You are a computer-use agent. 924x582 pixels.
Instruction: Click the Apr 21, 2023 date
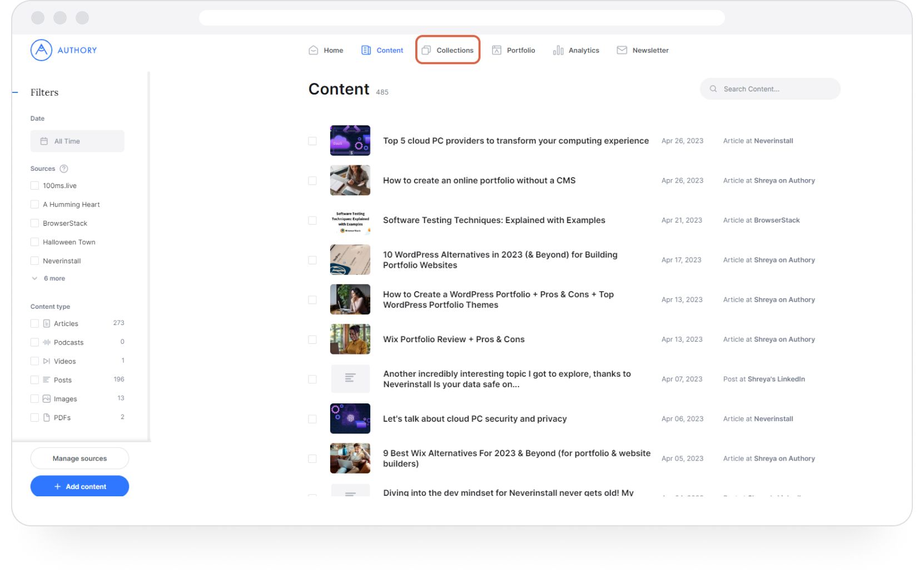pos(682,220)
